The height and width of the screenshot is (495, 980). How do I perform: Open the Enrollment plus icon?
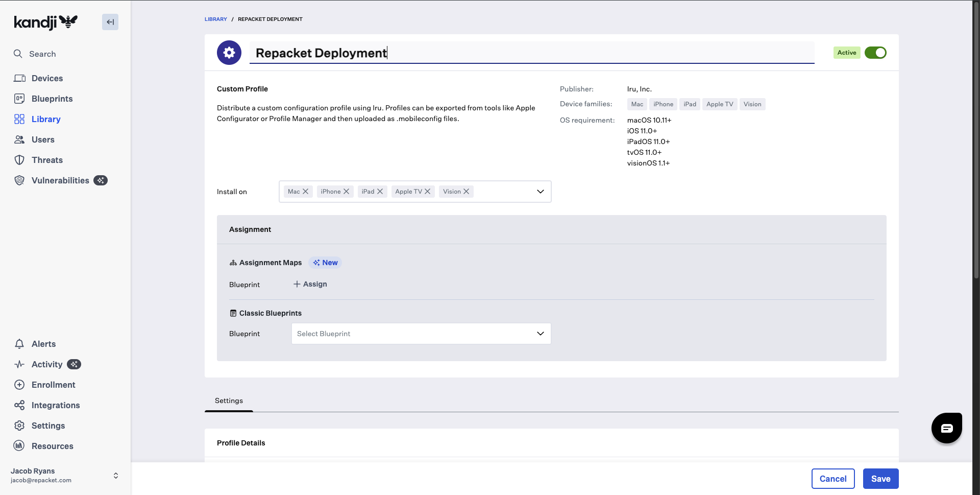coord(19,385)
